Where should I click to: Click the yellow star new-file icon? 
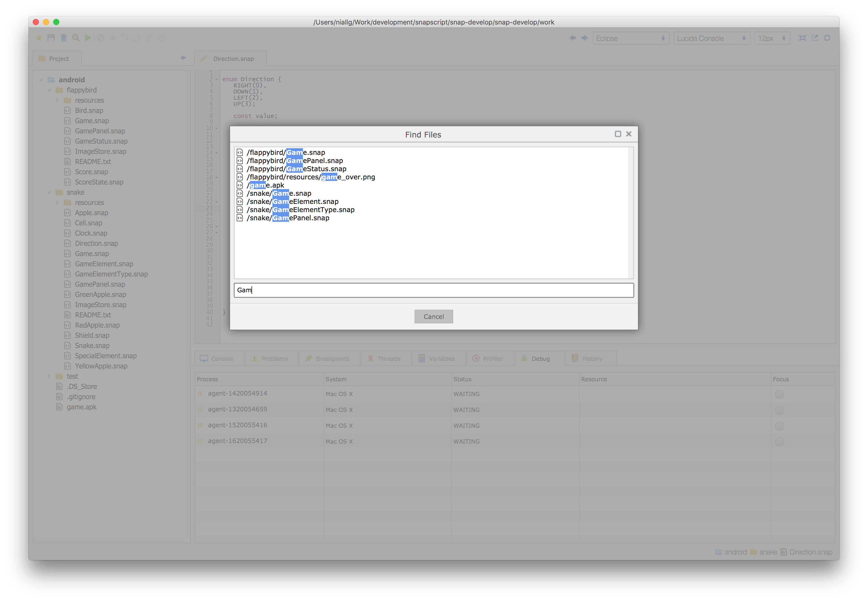pos(39,38)
